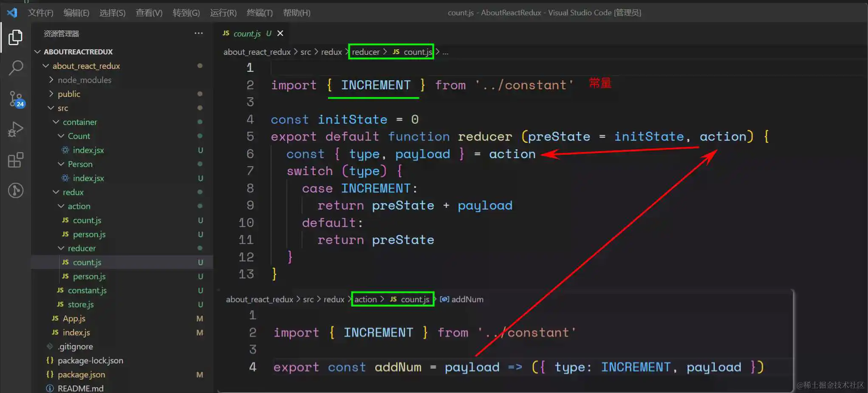The width and height of the screenshot is (868, 393).
Task: Click JS icon of store.js file
Action: (x=60, y=304)
